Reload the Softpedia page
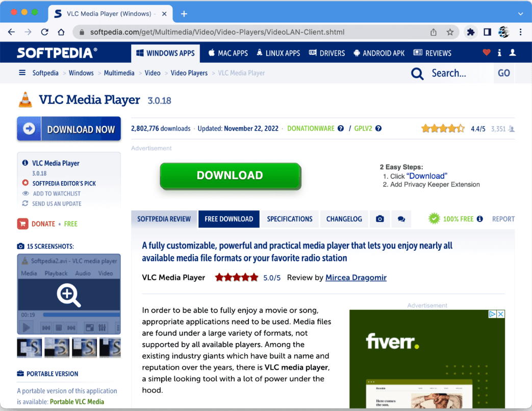Viewport: 532px width, 411px height. [x=44, y=32]
